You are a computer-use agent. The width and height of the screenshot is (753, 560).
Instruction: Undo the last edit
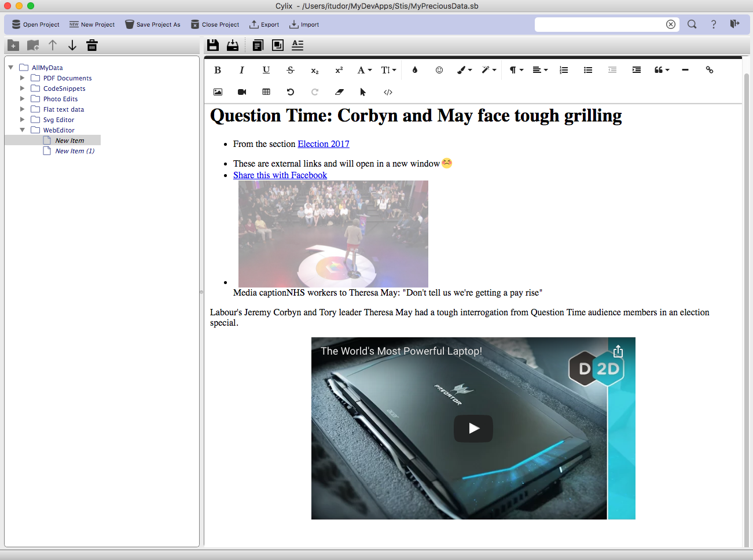point(291,92)
